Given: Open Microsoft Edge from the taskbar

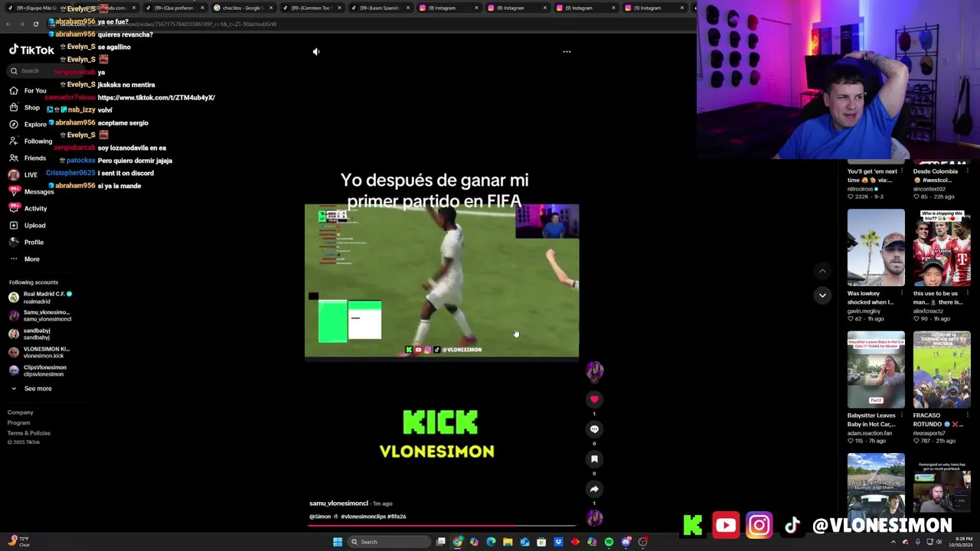Looking at the screenshot, I should (x=491, y=542).
